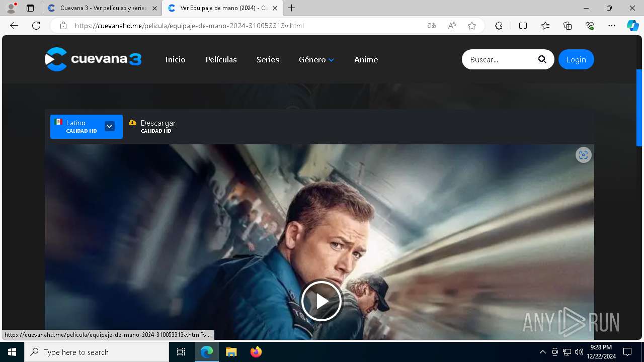Click the search magnifier icon

(x=542, y=59)
